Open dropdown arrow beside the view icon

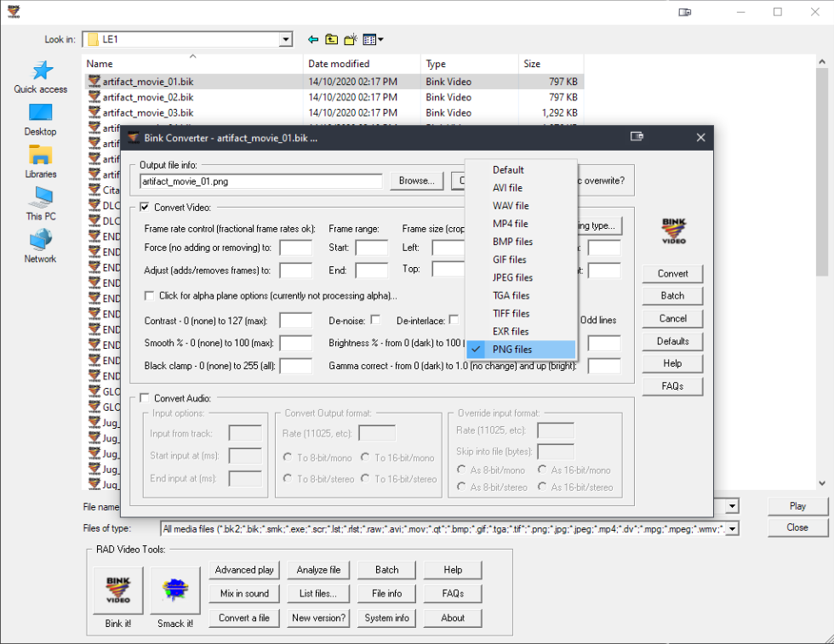pyautogui.click(x=380, y=39)
